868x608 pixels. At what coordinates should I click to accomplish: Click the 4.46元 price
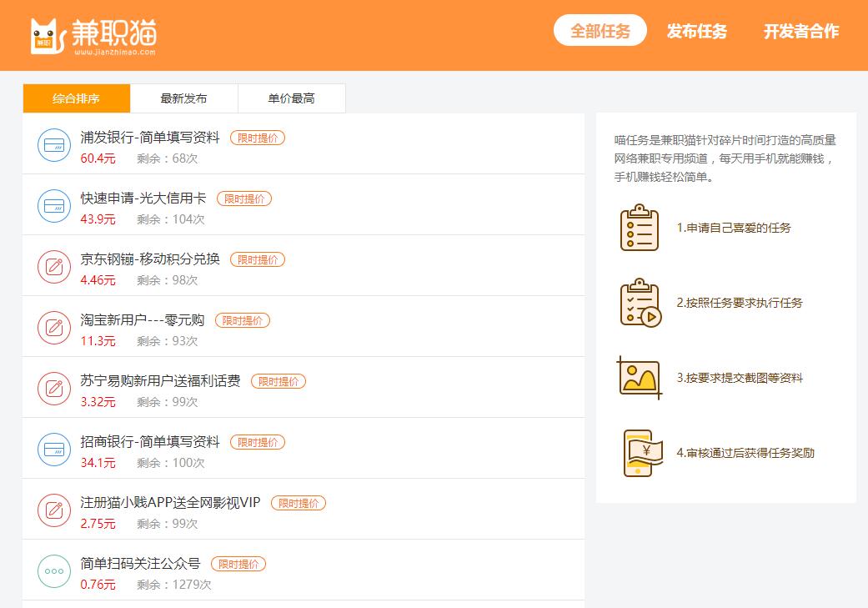(x=98, y=280)
